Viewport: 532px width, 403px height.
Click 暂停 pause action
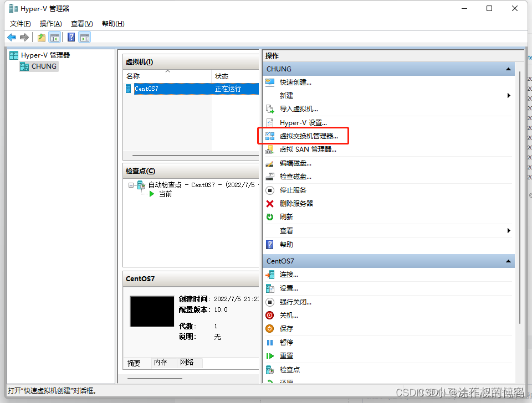[286, 343]
